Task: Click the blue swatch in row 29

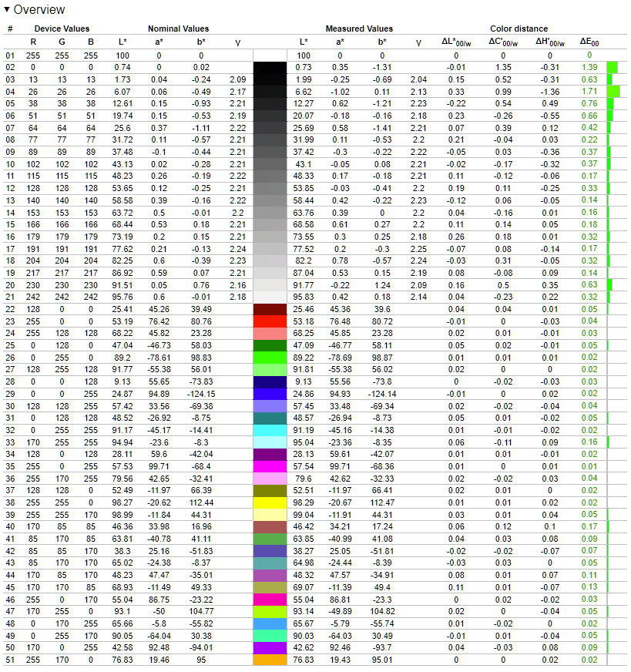Action: click(x=270, y=394)
